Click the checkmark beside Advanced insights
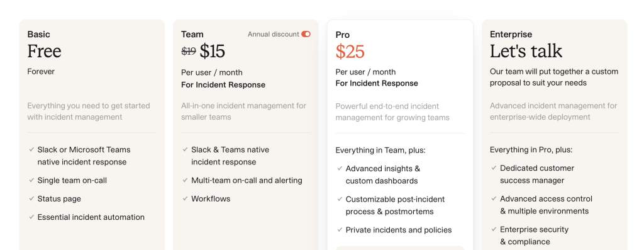The height and width of the screenshot is (250, 644). (340, 169)
